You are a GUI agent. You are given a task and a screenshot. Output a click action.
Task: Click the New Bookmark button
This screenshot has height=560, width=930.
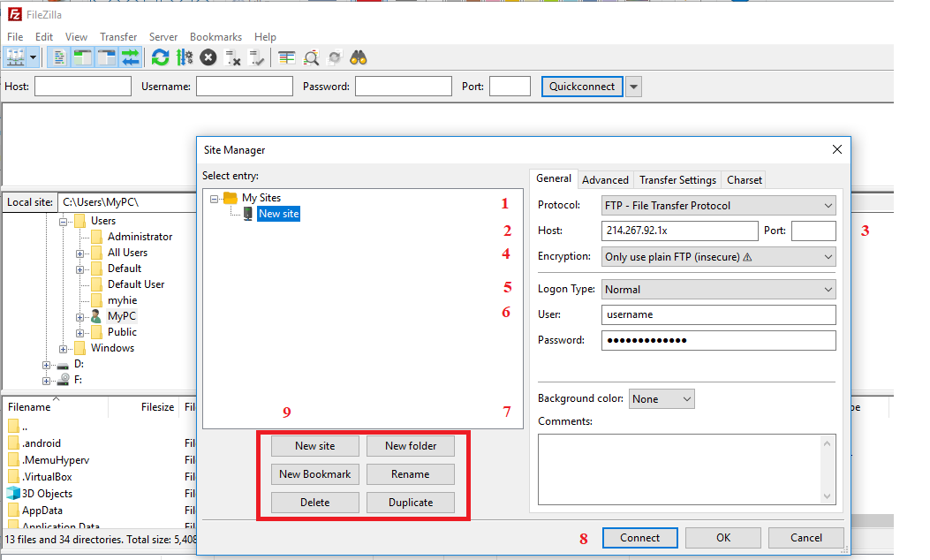(315, 474)
